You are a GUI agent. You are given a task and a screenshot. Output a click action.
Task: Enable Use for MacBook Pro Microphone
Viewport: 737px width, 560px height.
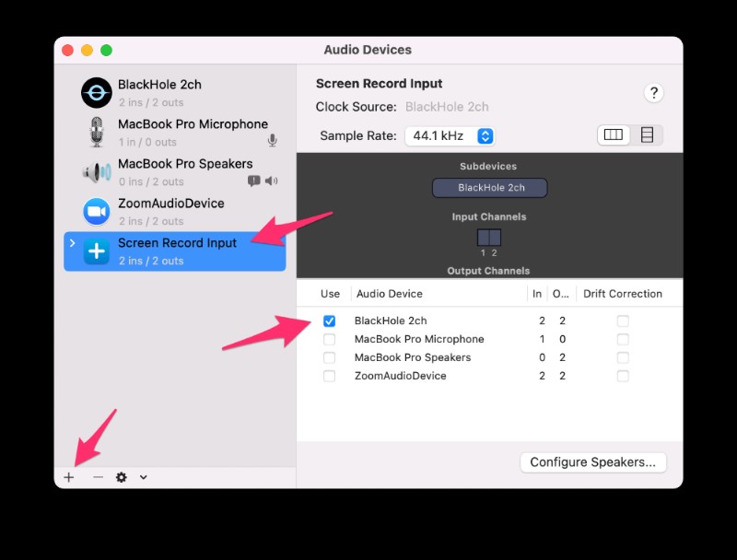click(x=329, y=339)
